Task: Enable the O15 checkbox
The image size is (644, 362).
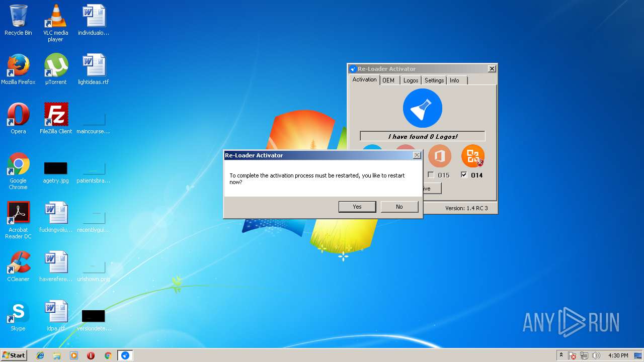Action: [x=431, y=175]
